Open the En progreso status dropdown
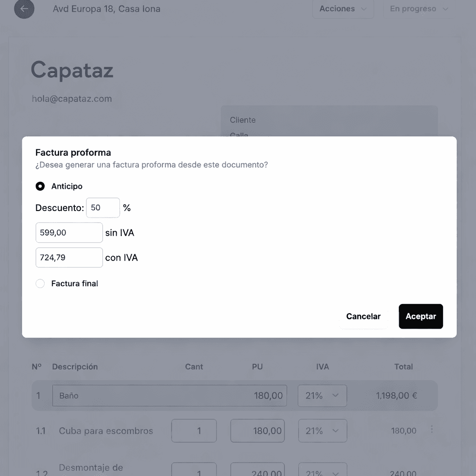The width and height of the screenshot is (476, 476). (x=418, y=8)
